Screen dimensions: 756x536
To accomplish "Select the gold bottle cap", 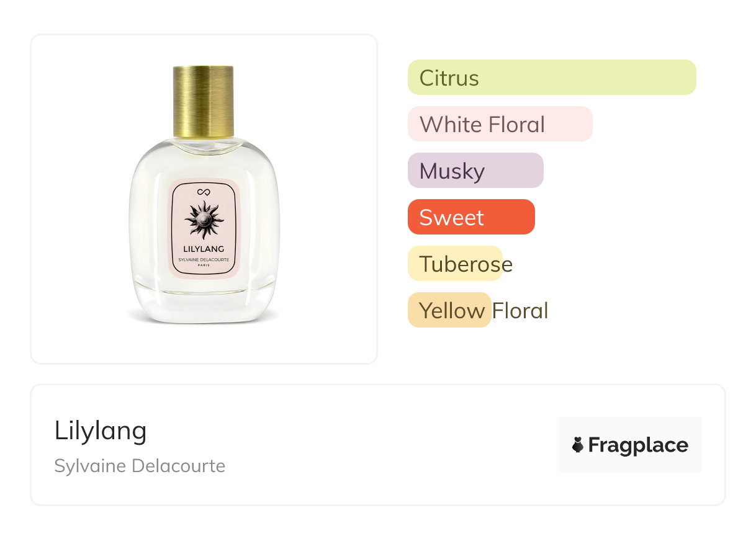I will 203,101.
